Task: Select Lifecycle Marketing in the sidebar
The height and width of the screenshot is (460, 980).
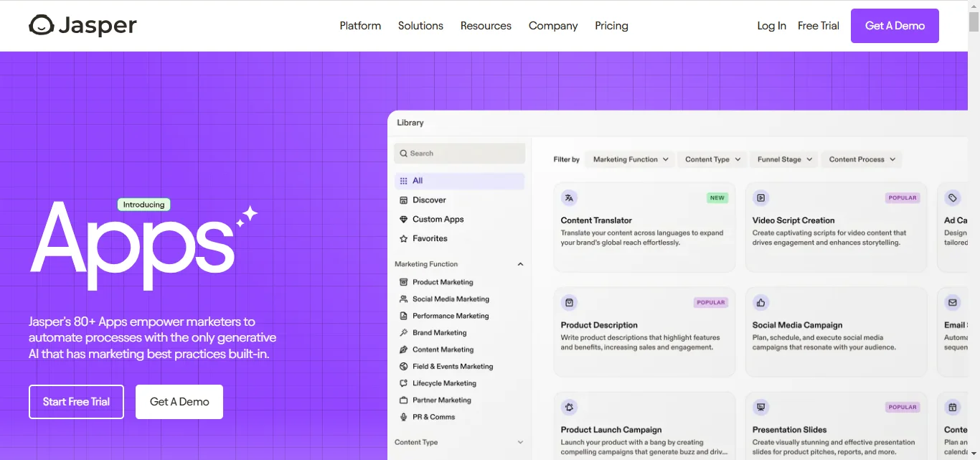Action: click(x=444, y=383)
